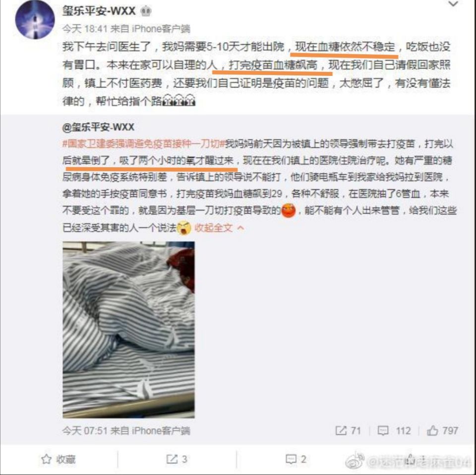Click the 今天 07:51 original post timestamp
Screen dimensions: 476x475
pyautogui.click(x=85, y=430)
